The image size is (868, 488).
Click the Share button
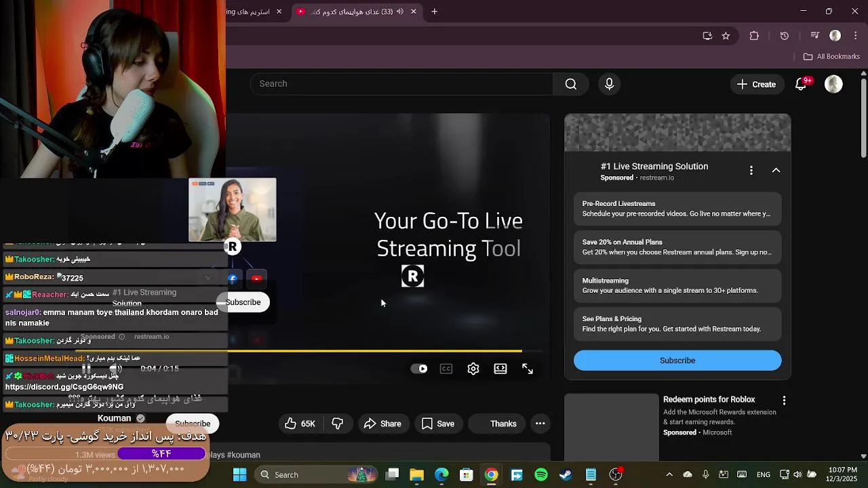382,424
